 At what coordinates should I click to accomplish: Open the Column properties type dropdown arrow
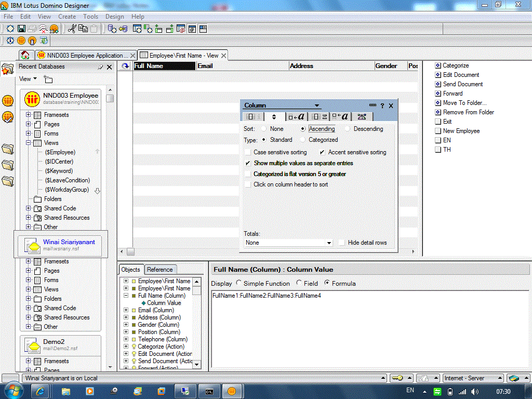click(316, 105)
